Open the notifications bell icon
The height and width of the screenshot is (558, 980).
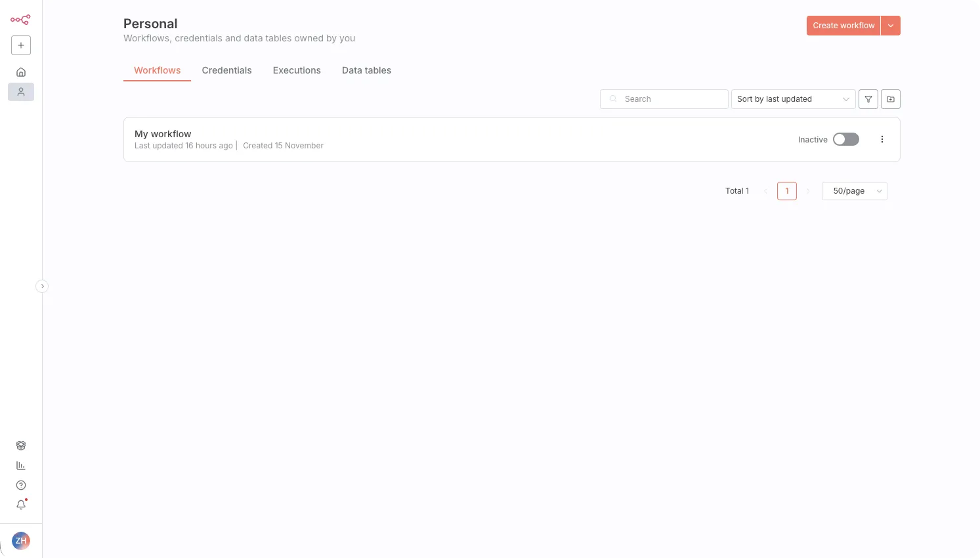[21, 505]
